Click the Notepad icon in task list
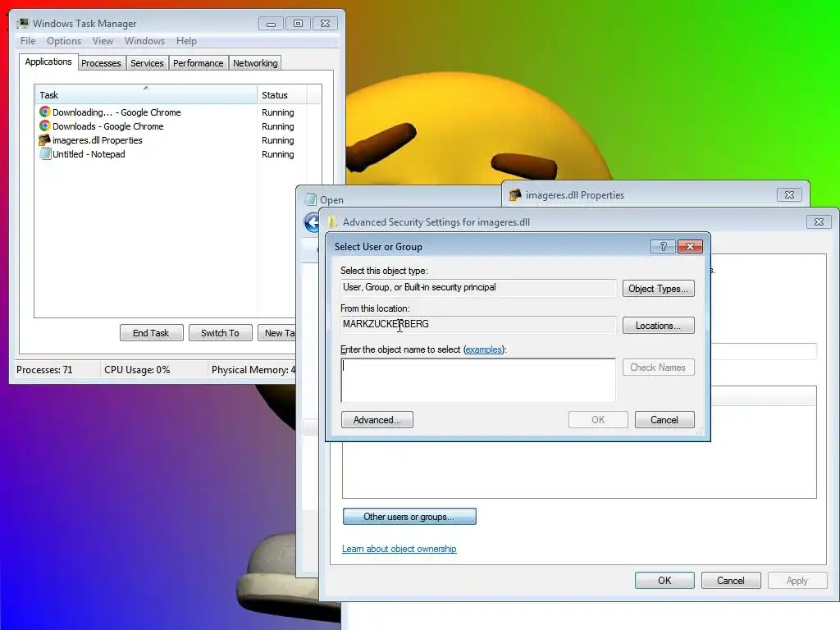This screenshot has width=840, height=630. point(45,153)
